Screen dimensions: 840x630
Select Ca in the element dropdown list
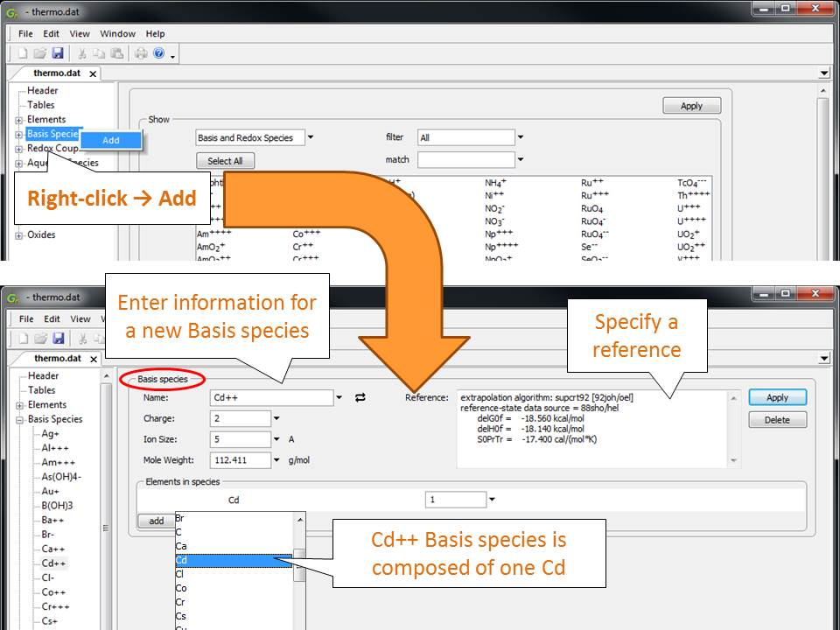(x=234, y=546)
